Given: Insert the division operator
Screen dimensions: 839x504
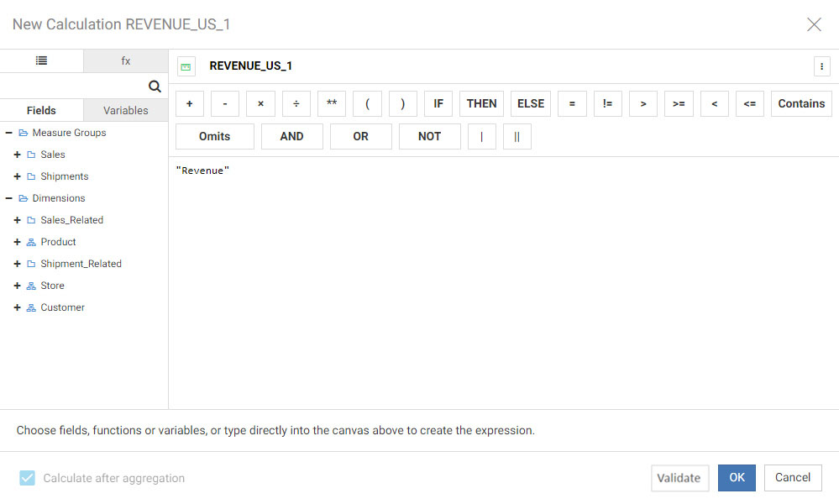Looking at the screenshot, I should (x=296, y=103).
